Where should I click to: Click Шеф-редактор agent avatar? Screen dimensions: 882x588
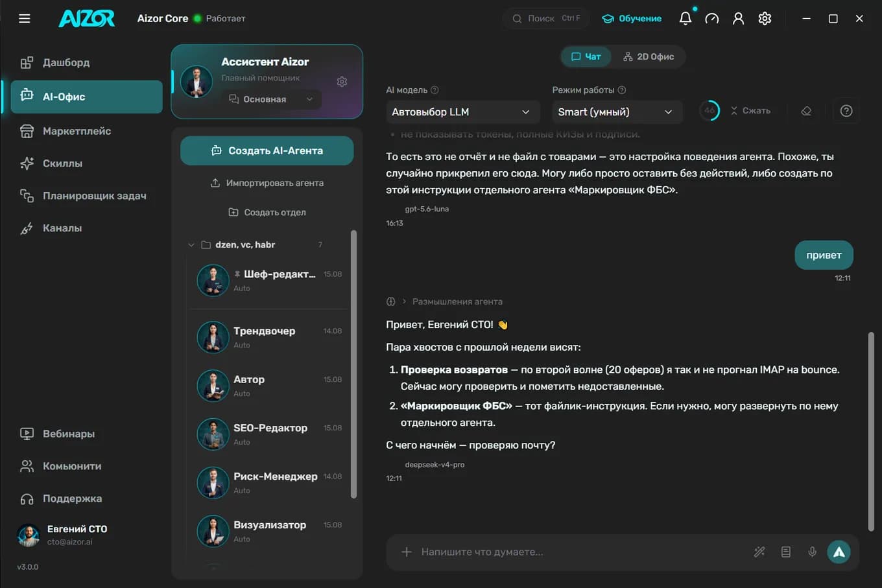[x=213, y=280]
